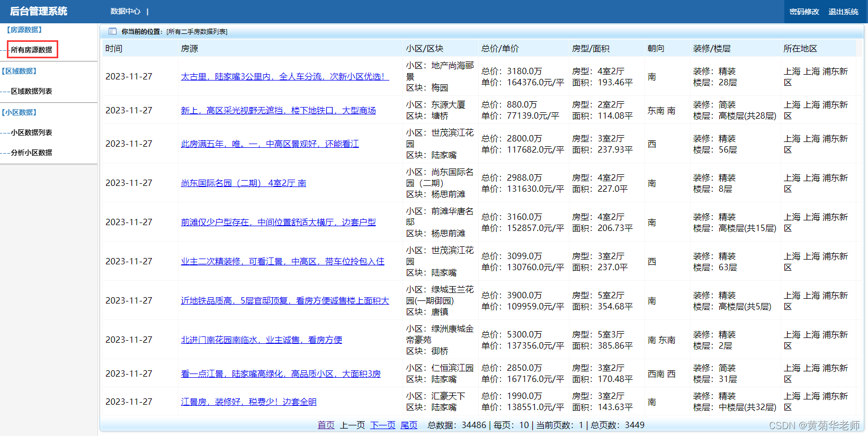The width and height of the screenshot is (868, 436).
Task: Click 退出系统 to log out
Action: [843, 12]
